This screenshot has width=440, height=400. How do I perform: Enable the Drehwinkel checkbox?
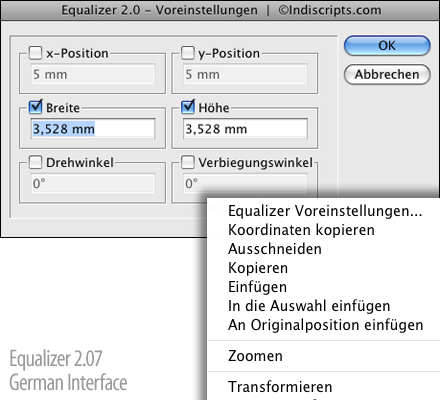(35, 162)
